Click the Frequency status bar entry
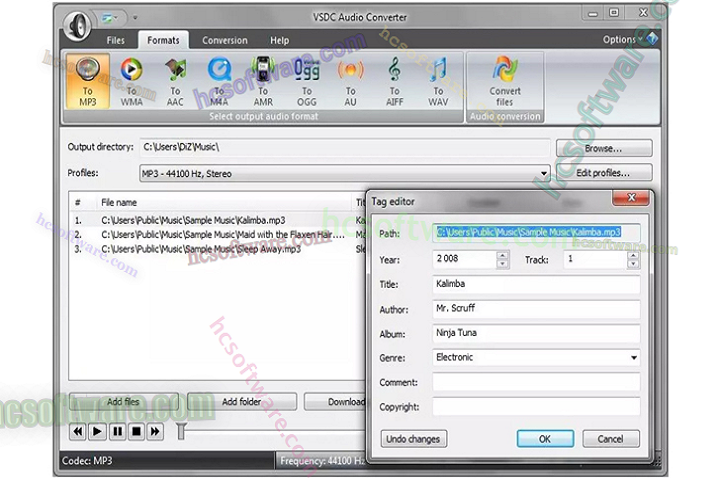Image resolution: width=720 pixels, height=480 pixels. [x=321, y=460]
